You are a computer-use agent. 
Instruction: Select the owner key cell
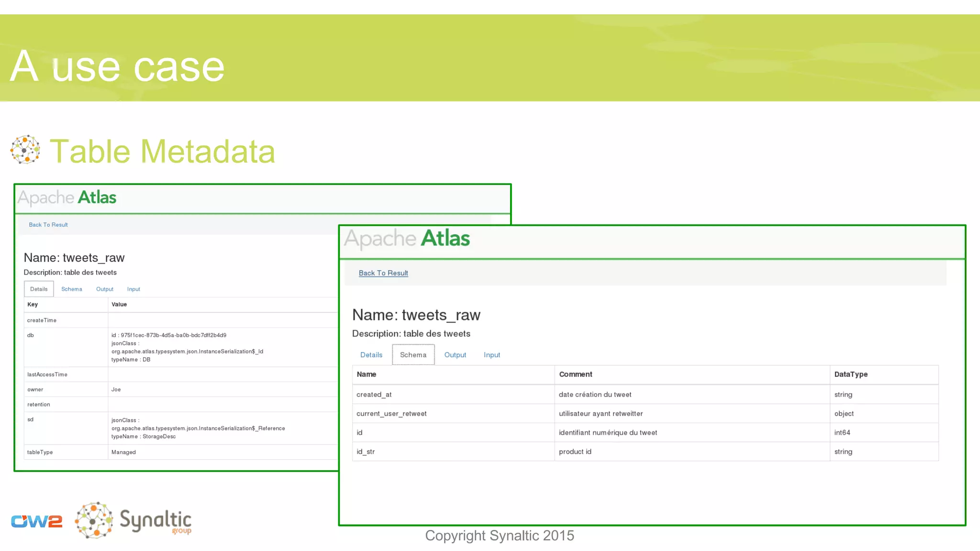[x=66, y=389]
